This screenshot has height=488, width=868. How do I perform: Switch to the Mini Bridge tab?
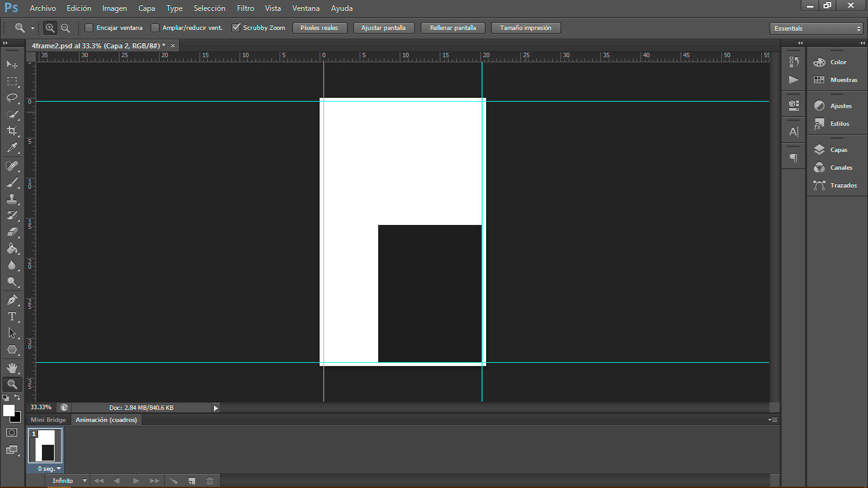(48, 420)
